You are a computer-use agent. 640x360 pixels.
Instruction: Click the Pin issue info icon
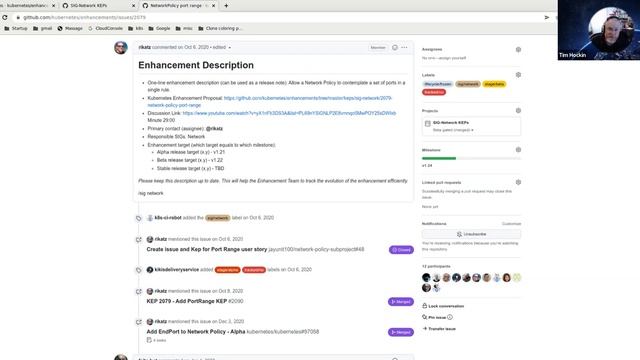pyautogui.click(x=450, y=317)
